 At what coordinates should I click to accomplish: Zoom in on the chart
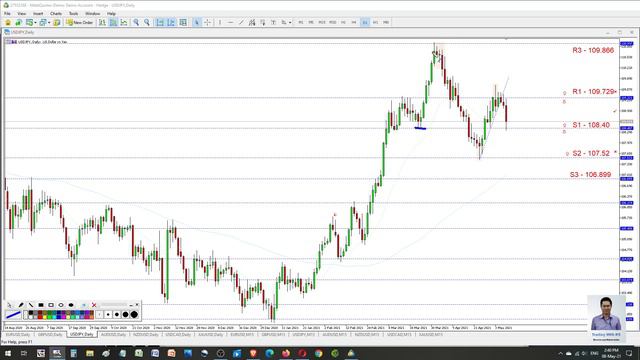136,22
